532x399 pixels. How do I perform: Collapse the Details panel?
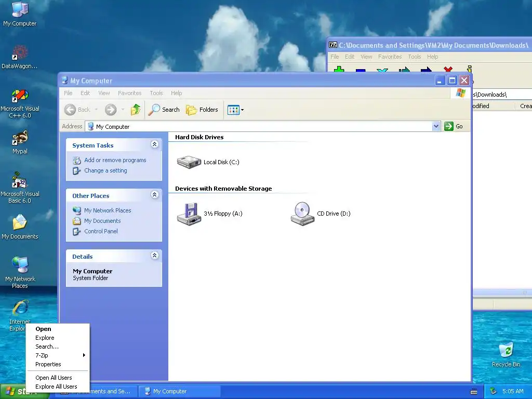coord(154,256)
